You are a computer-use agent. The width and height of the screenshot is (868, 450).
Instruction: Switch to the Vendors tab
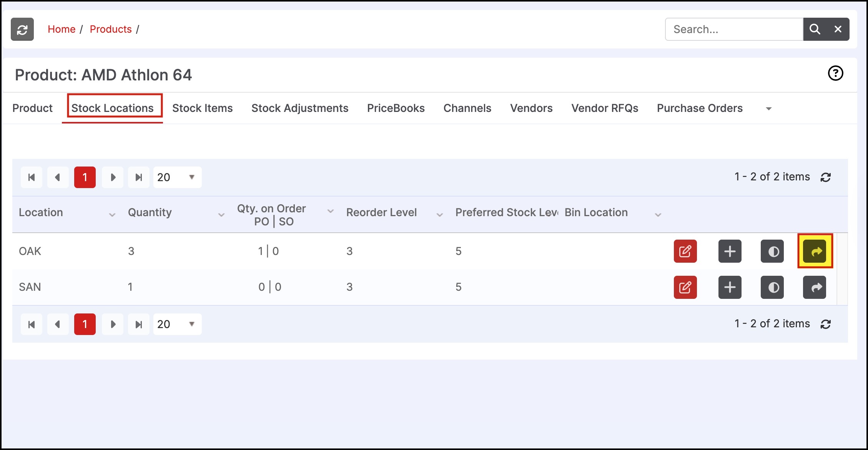pyautogui.click(x=531, y=108)
